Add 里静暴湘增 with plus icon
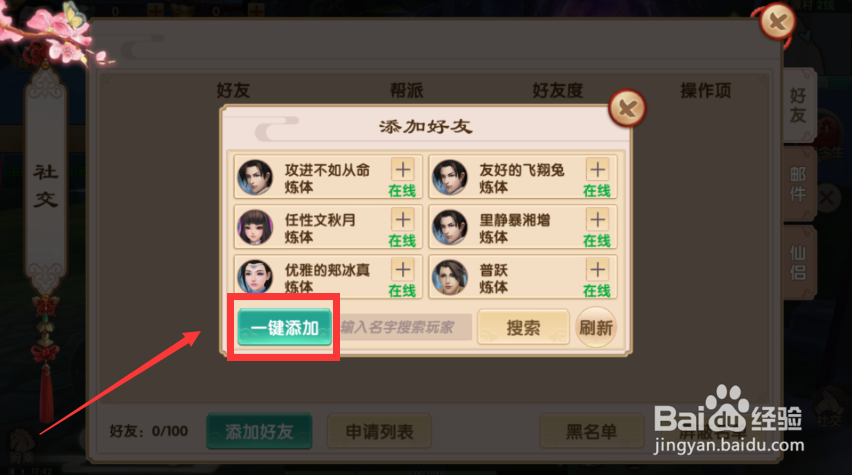The height and width of the screenshot is (475, 852). [x=598, y=220]
